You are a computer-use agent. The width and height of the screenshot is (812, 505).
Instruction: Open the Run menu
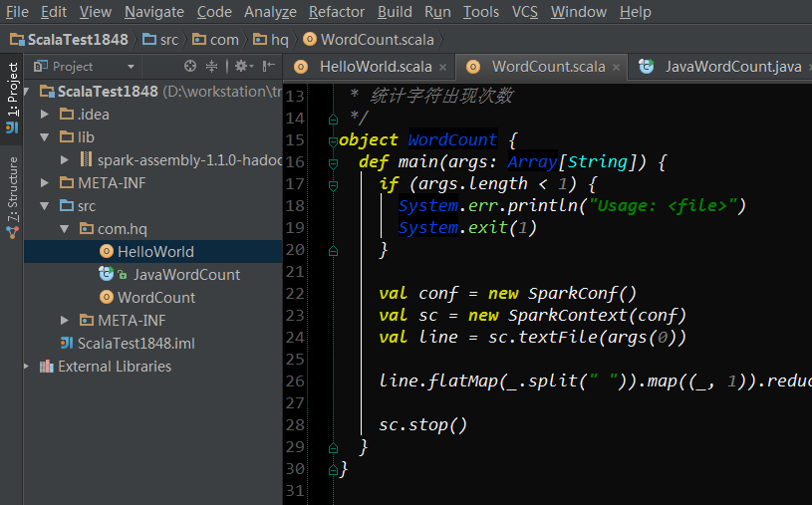[437, 12]
